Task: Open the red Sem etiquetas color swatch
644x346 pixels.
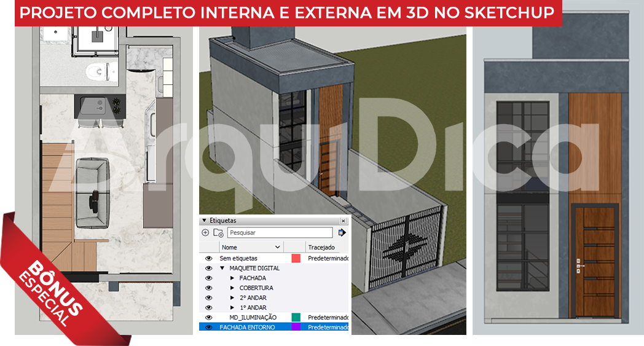Action: point(296,259)
